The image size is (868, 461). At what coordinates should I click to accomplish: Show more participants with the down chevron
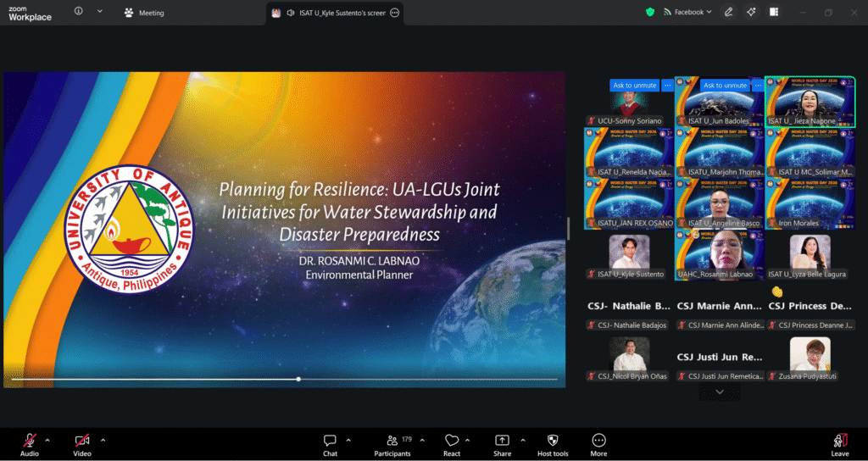[x=720, y=392]
